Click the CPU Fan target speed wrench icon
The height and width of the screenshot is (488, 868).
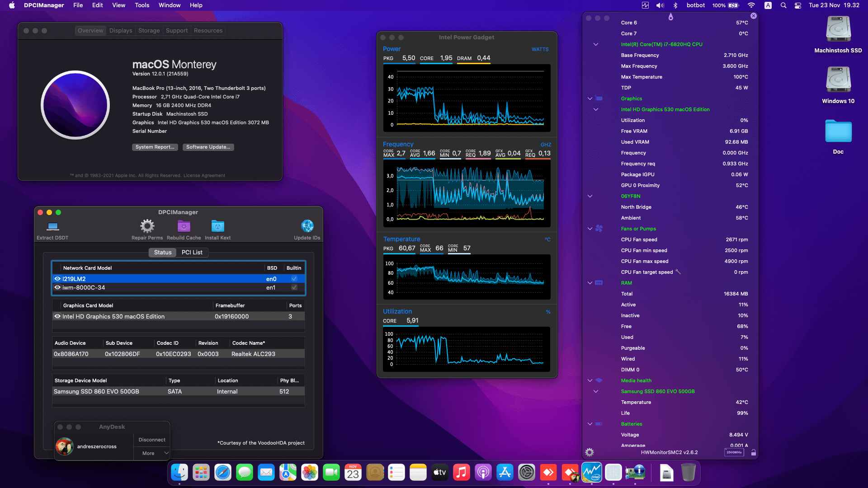click(x=678, y=272)
